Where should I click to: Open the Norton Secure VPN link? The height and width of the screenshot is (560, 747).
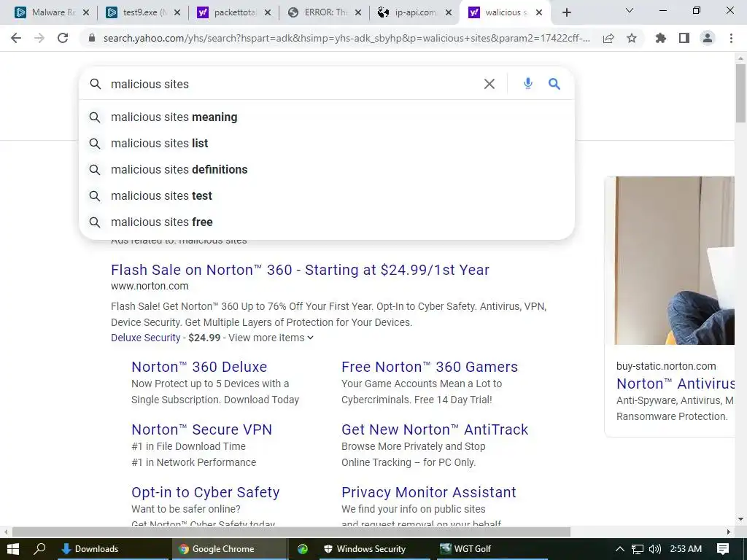pos(201,429)
